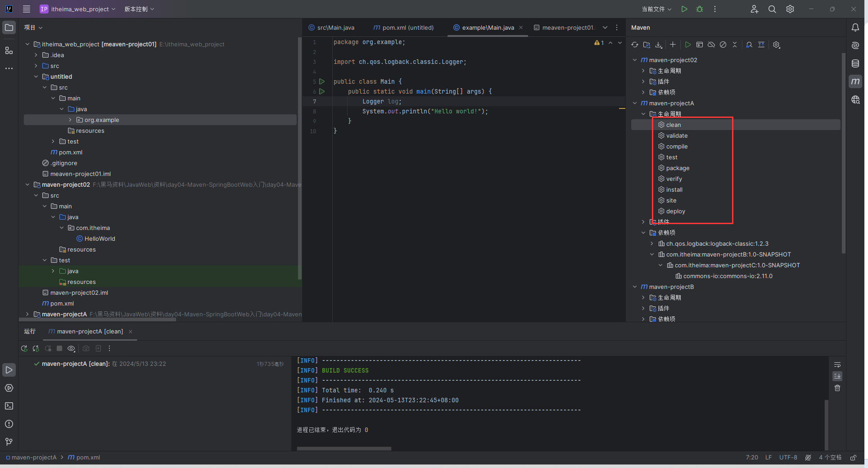Close example\Main.java editor tab
This screenshot has height=468, width=868.
(x=521, y=27)
